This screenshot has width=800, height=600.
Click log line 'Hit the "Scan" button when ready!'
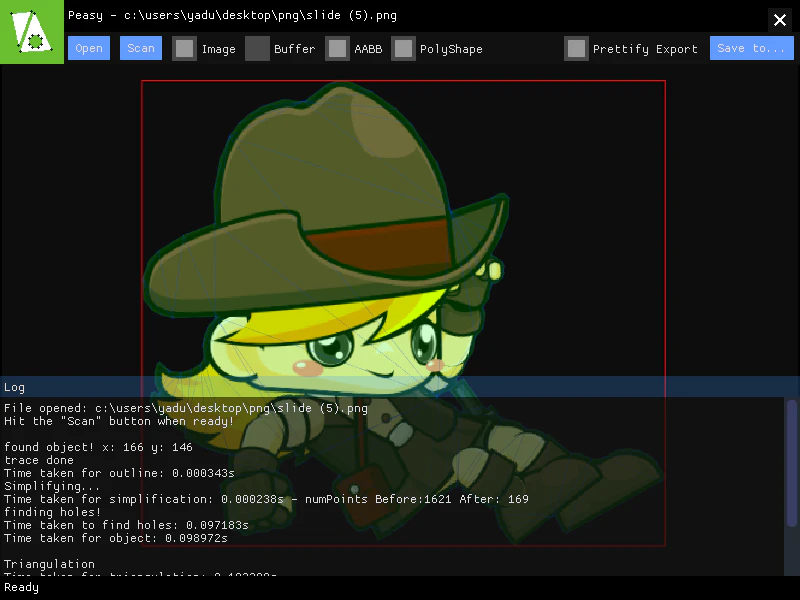pos(118,421)
